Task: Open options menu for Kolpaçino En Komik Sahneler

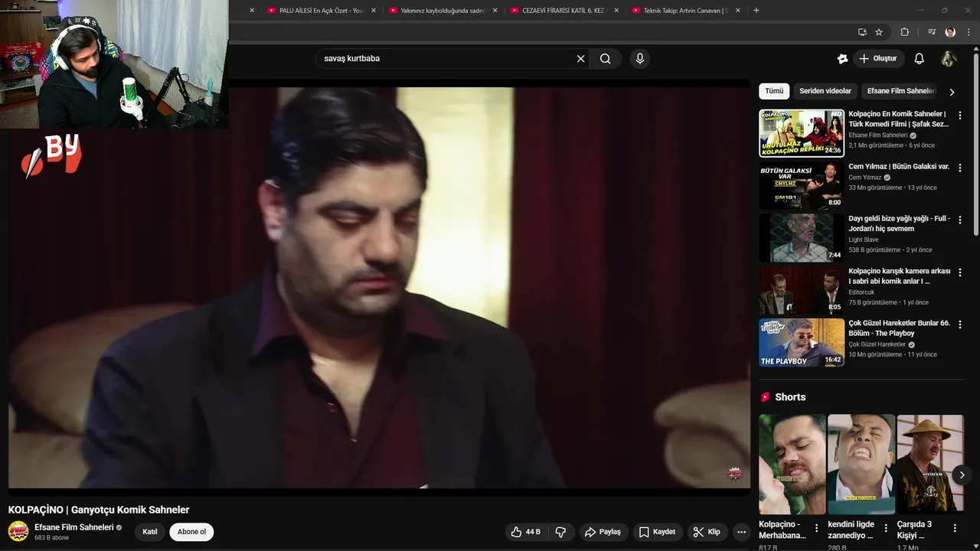Action: tap(960, 116)
